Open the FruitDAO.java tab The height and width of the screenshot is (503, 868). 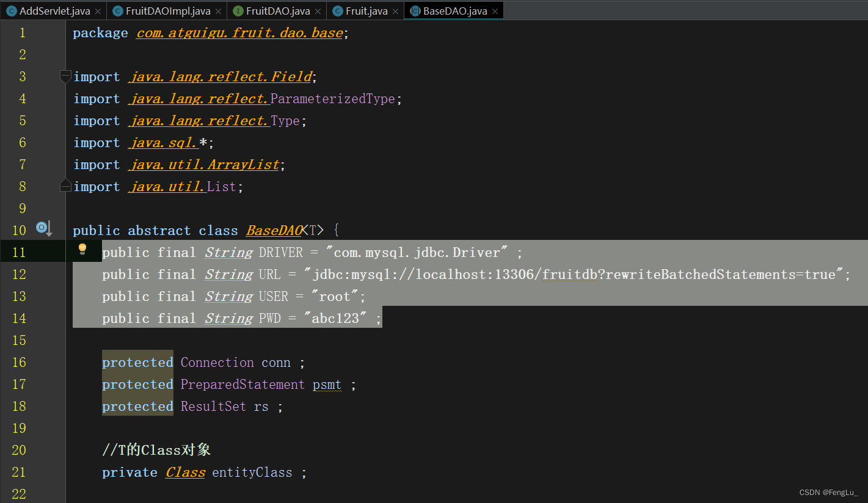click(x=278, y=11)
